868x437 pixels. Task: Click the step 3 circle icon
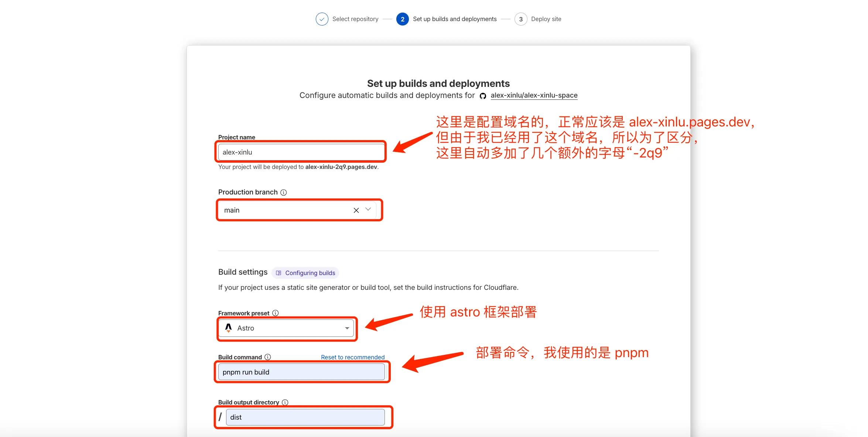point(520,19)
